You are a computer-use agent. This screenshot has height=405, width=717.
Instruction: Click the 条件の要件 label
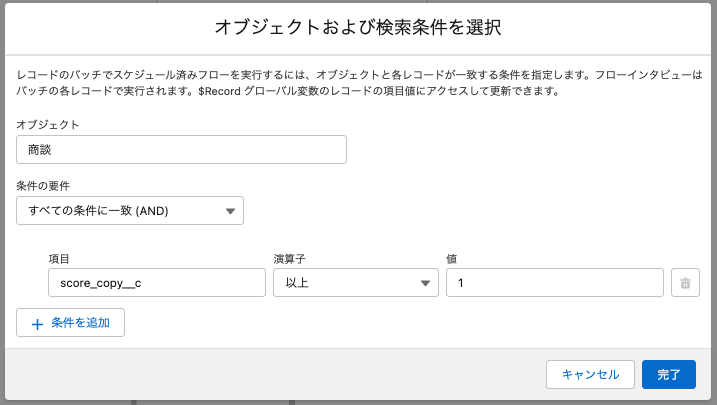43,186
